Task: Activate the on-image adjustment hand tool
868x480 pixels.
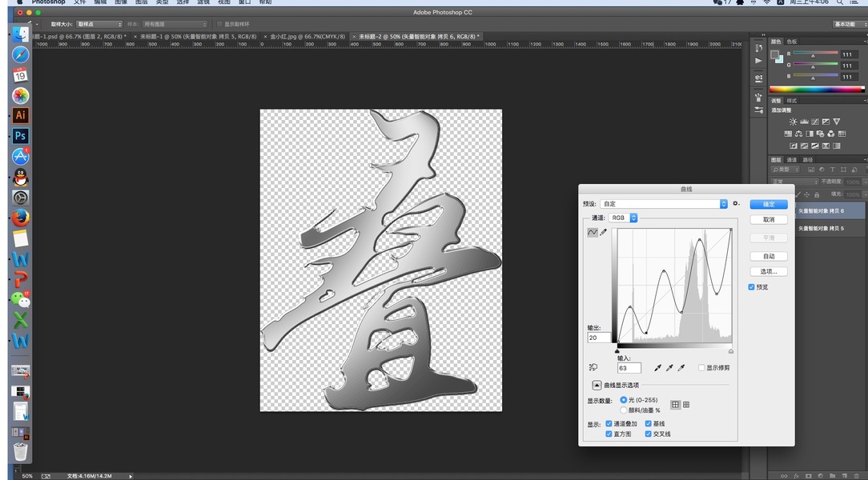Action: 593,367
